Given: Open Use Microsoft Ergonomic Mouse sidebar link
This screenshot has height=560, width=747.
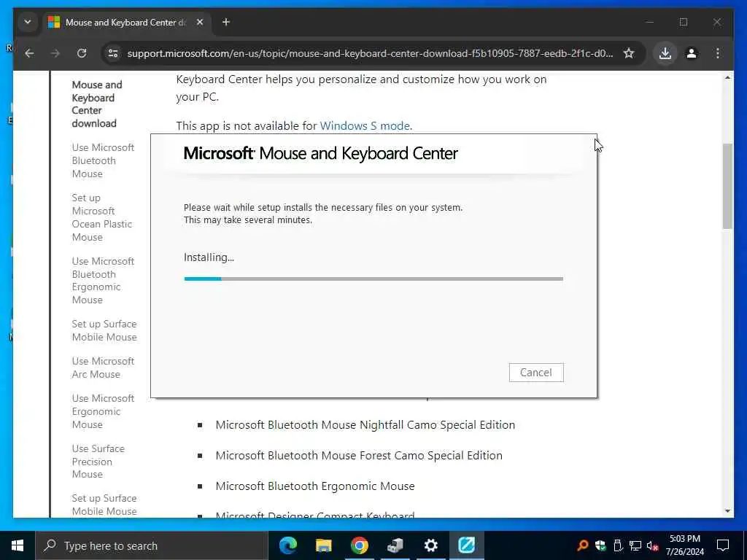Looking at the screenshot, I should tap(103, 411).
